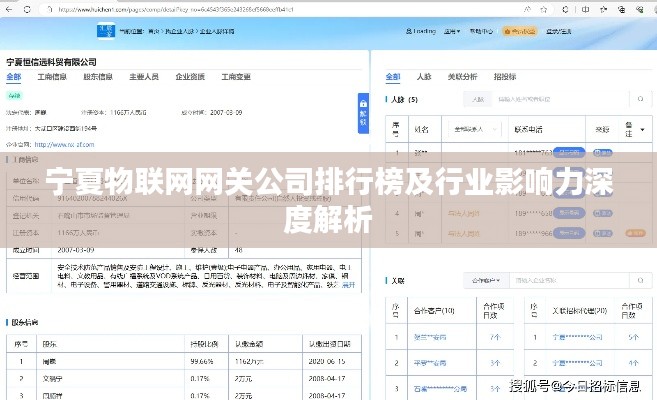Click the 人脉 (5) section heading
Image resolution: width=657 pixels, height=400 pixels.
click(x=404, y=100)
